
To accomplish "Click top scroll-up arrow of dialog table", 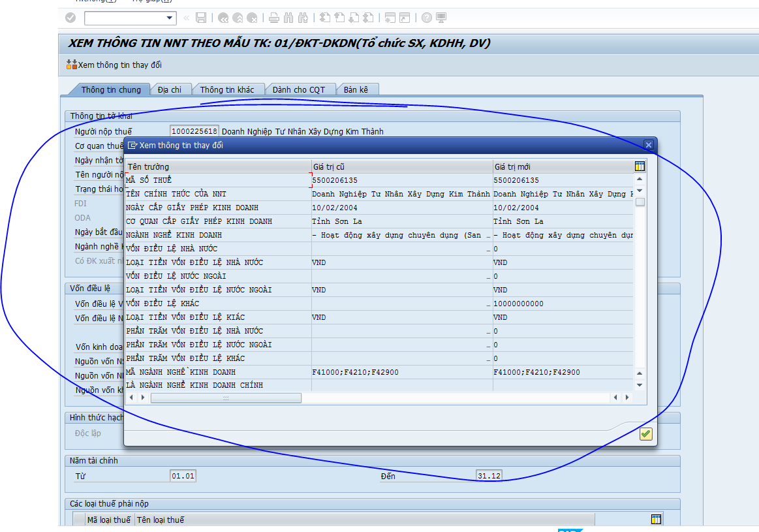I will coord(640,179).
